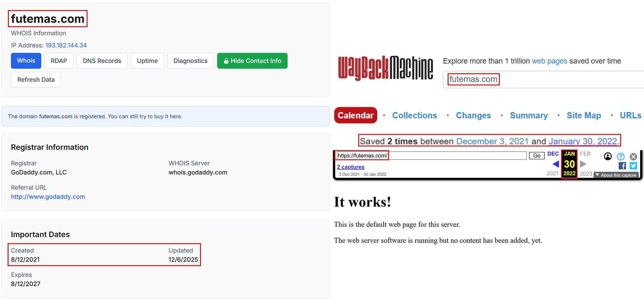The width and height of the screenshot is (644, 300).
Task: Share the capture via the Facebook icon
Action: 622,166
